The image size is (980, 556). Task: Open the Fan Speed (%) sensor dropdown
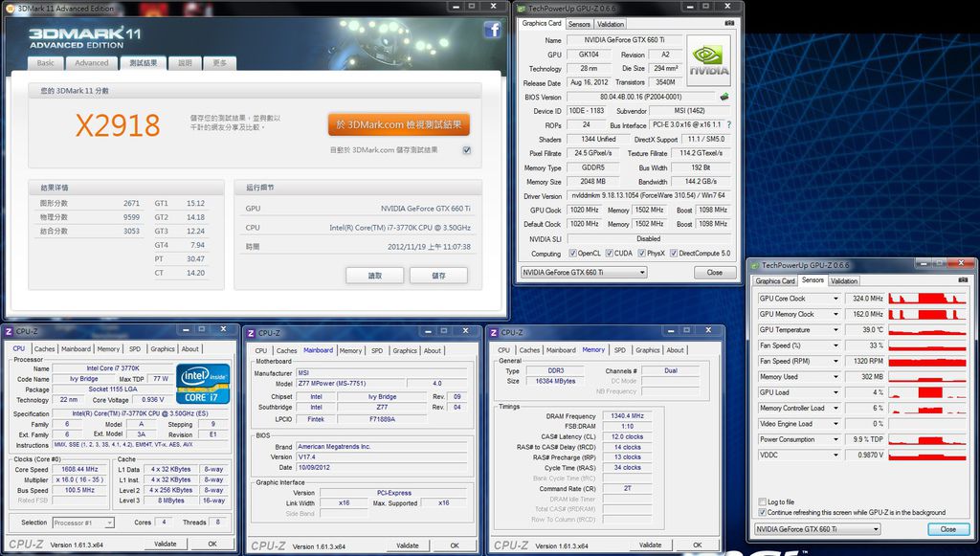(x=835, y=345)
